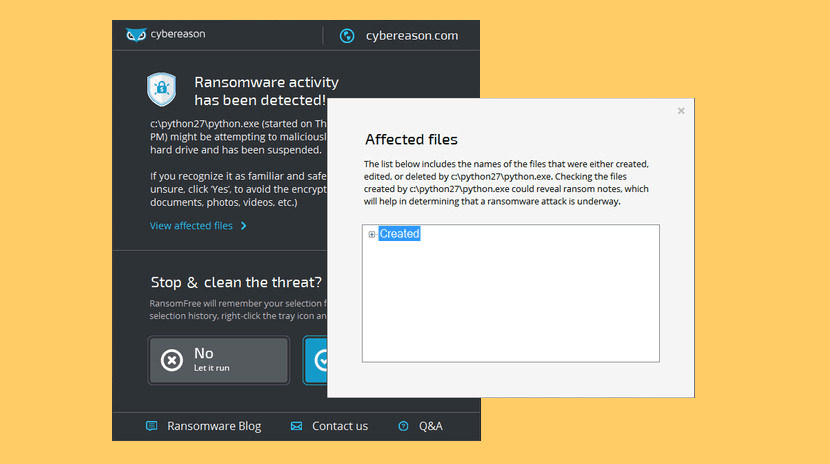Choose the blue Yes button behind the dialog
The width and height of the screenshot is (830, 464).
[x=315, y=360]
